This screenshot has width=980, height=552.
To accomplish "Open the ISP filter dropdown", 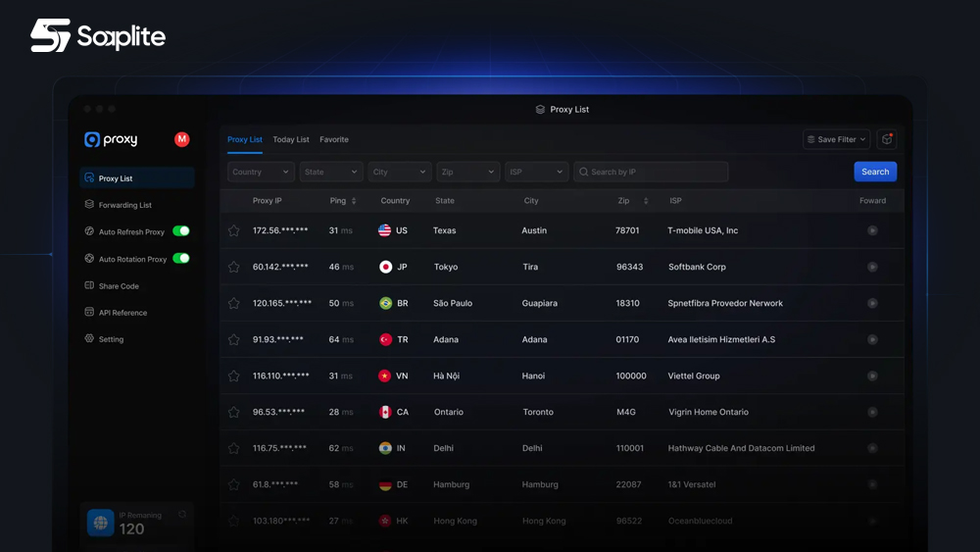I will (x=536, y=172).
